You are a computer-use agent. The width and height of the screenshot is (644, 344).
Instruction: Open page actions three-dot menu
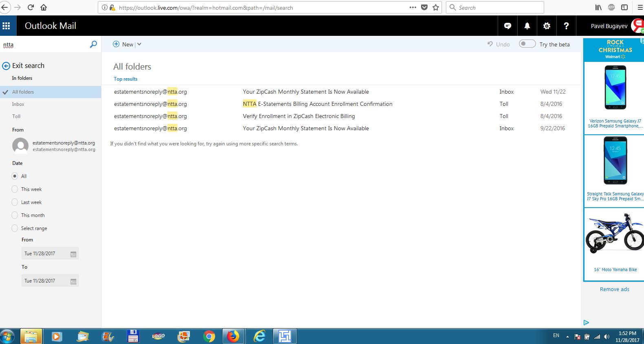coord(412,7)
